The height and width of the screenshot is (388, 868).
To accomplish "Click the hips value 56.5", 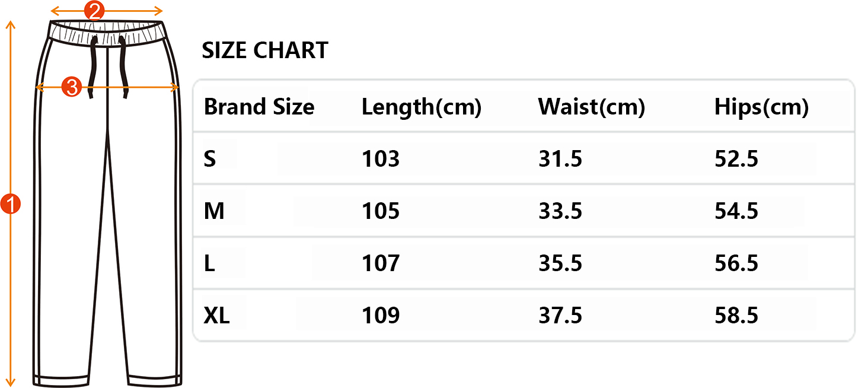I will coord(736,263).
